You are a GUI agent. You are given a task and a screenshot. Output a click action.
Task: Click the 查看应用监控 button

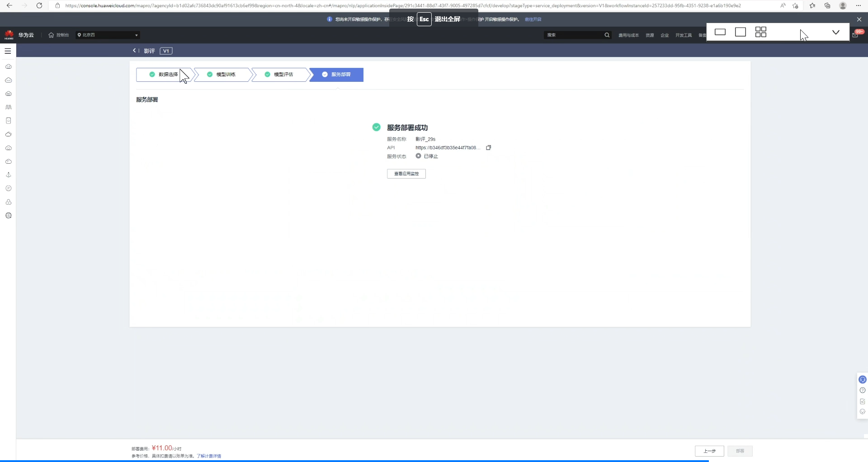point(406,174)
